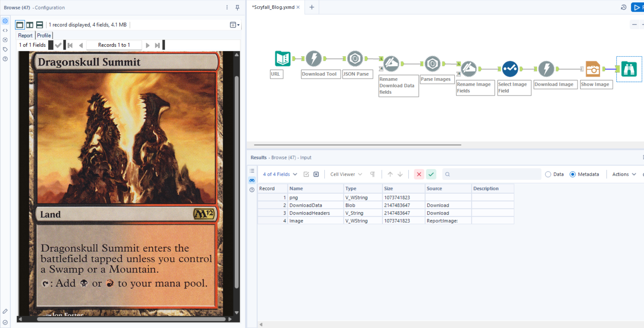
Task: Move to previous record with up arrow
Action: click(390, 174)
